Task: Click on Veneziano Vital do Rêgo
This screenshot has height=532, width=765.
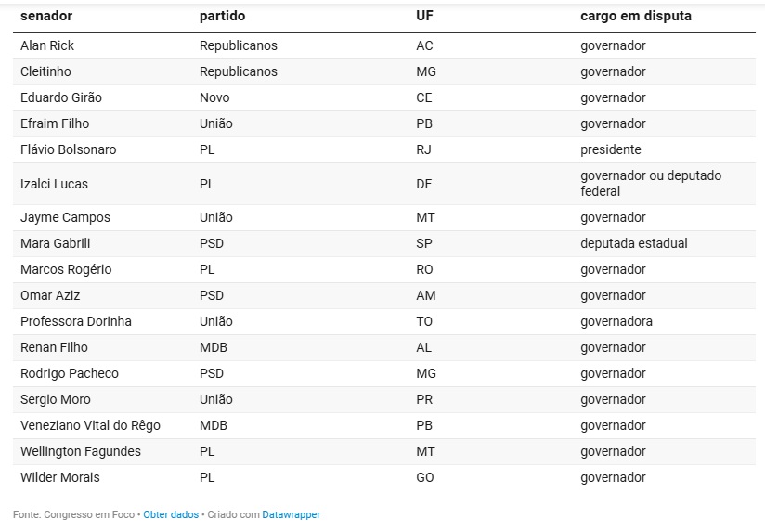Action: click(x=90, y=425)
